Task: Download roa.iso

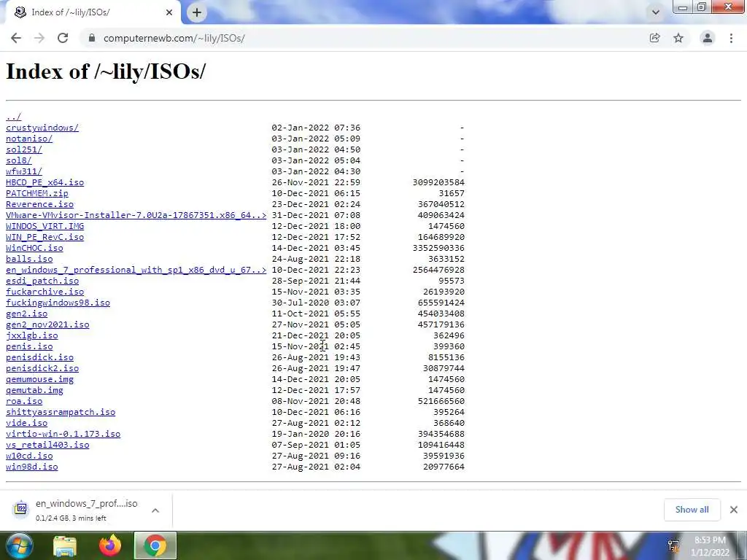Action: (x=24, y=402)
